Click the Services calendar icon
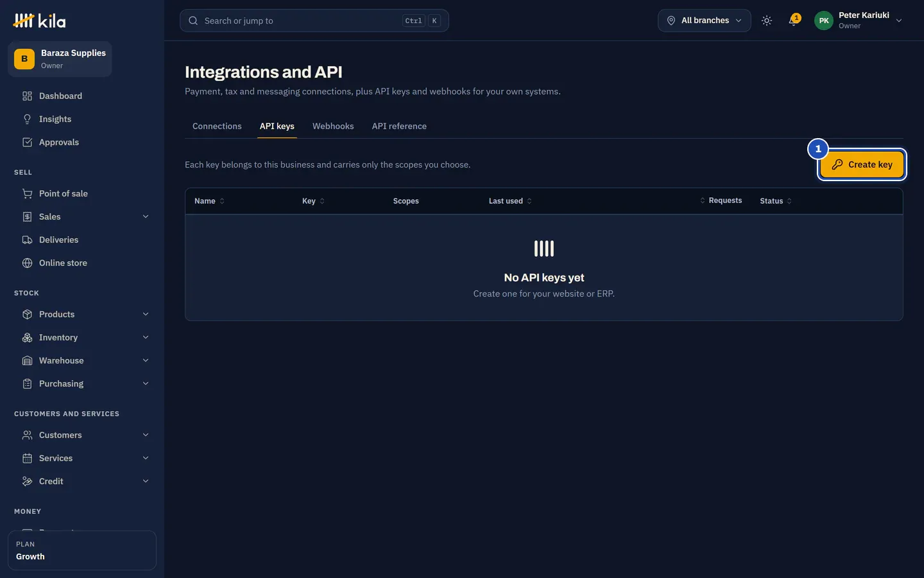The image size is (924, 578). pyautogui.click(x=27, y=458)
